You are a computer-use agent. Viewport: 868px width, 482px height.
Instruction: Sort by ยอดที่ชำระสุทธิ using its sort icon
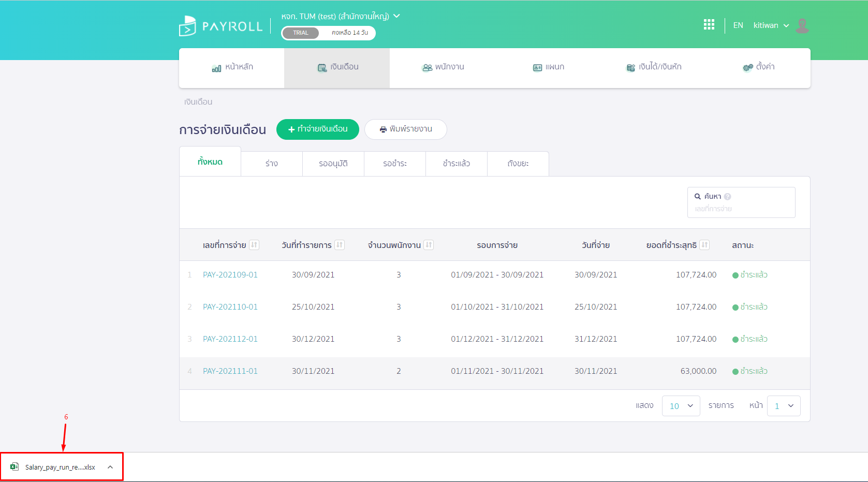point(705,244)
